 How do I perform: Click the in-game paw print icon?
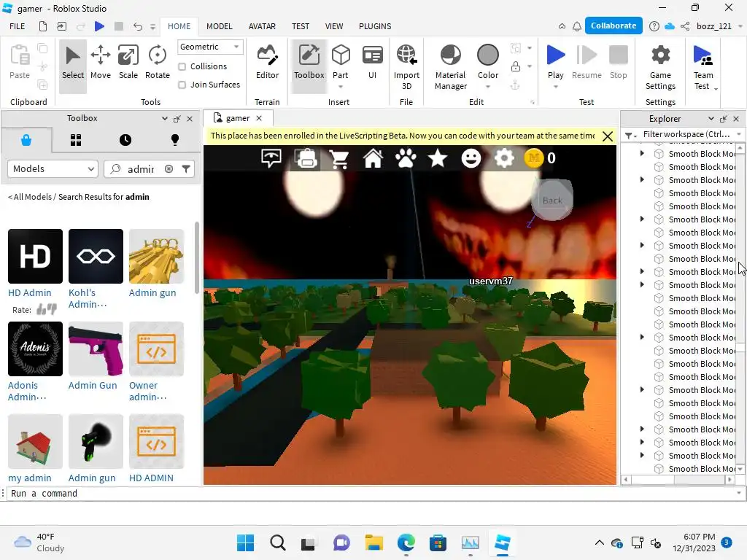point(406,158)
